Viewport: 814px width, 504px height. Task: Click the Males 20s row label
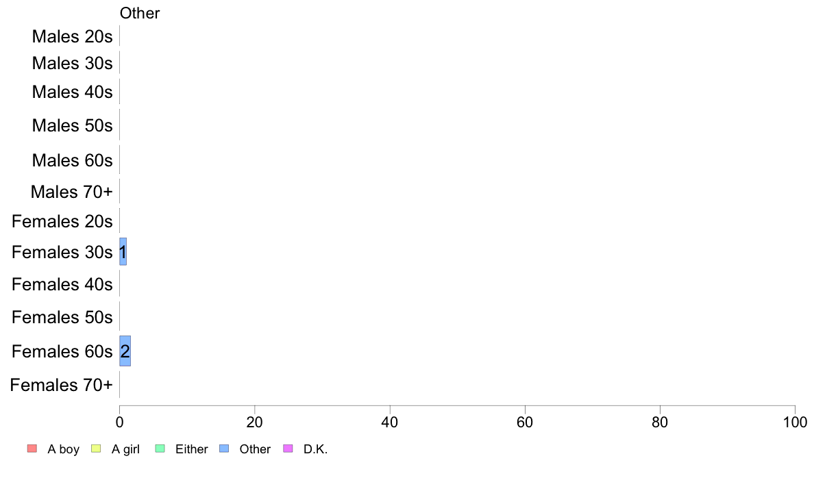[72, 36]
